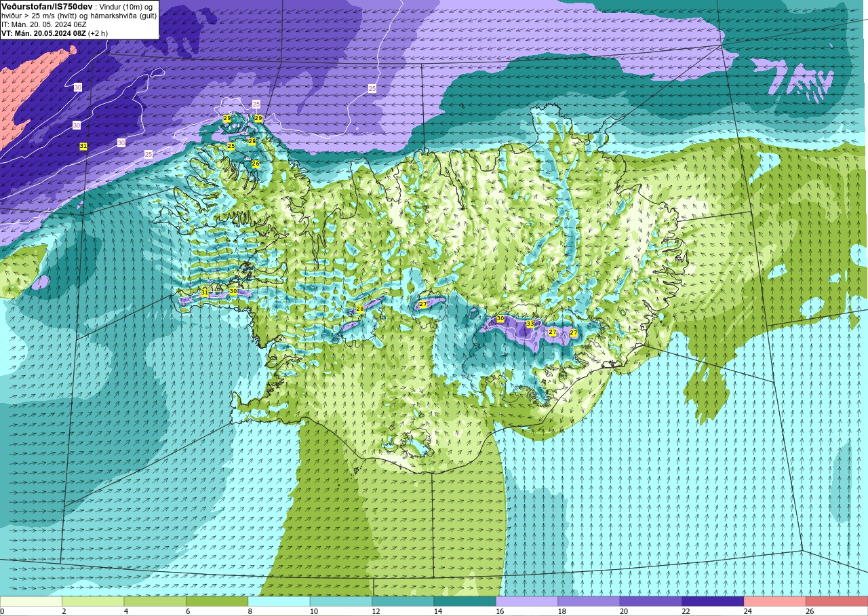Click the 8–10 m/s light cyan swatch
This screenshot has height=616, width=868.
point(279,601)
